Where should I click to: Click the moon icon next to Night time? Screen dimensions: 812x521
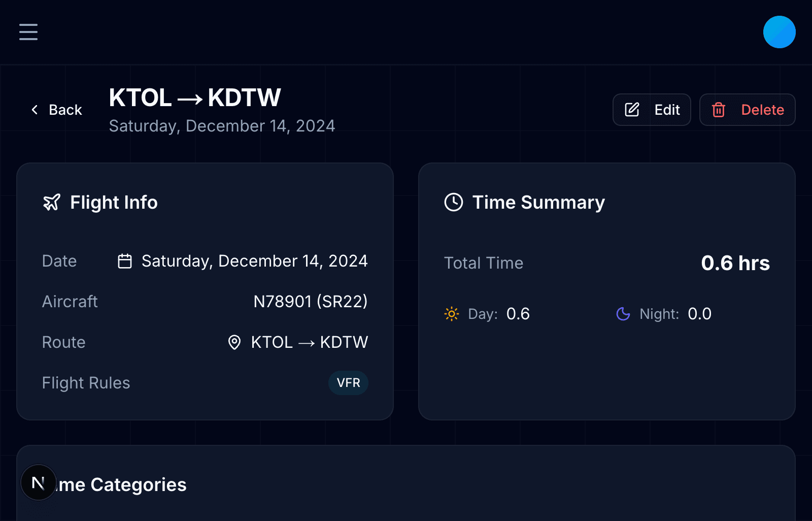(623, 314)
